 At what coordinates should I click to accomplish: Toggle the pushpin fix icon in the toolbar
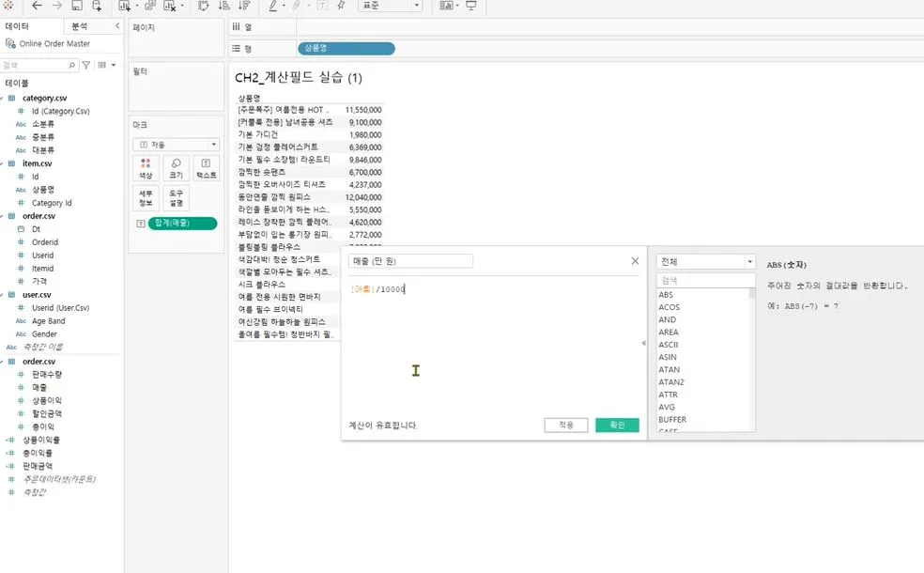[341, 7]
